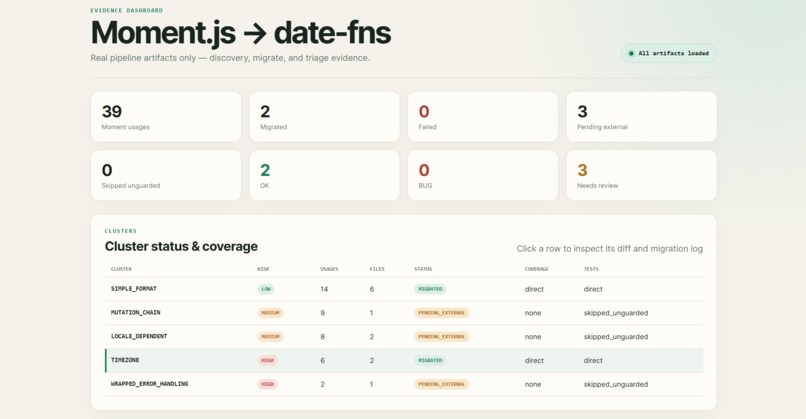Image resolution: width=806 pixels, height=419 pixels.
Task: Click the TESTS column header
Action: (x=591, y=269)
